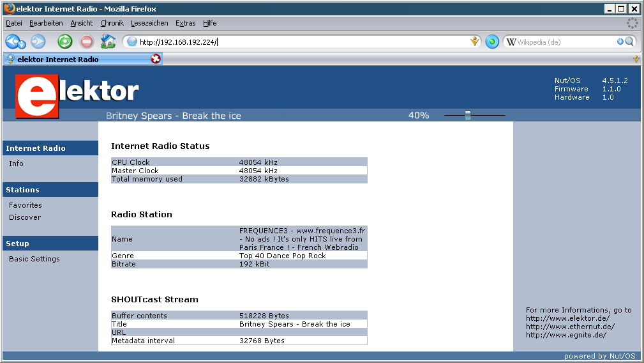Click the search magnifier icon

click(629, 42)
